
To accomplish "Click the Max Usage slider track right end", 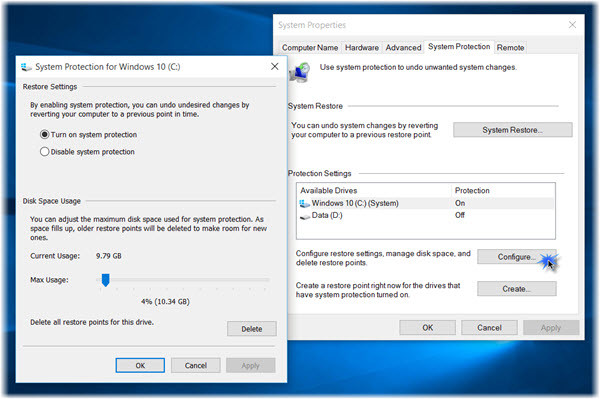I will (x=268, y=280).
